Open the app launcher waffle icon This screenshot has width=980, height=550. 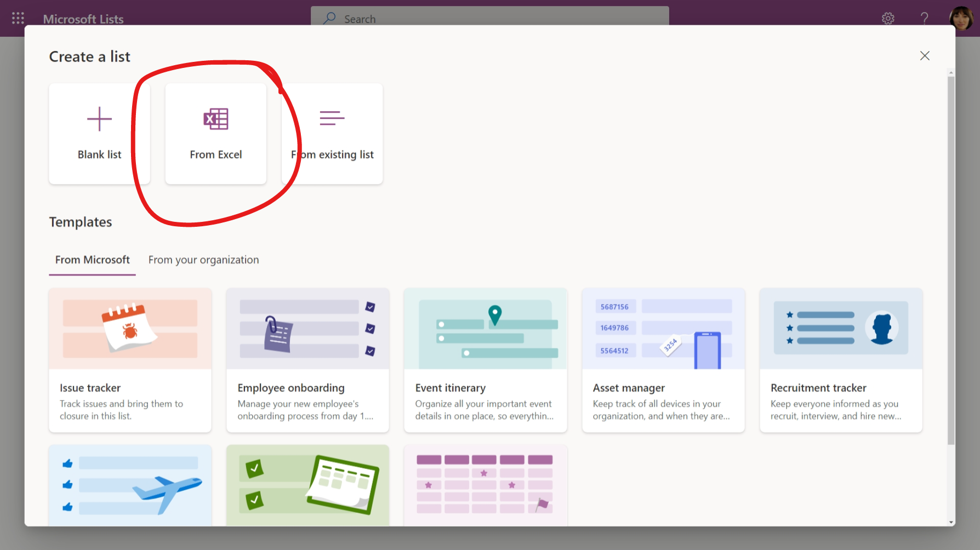click(18, 19)
